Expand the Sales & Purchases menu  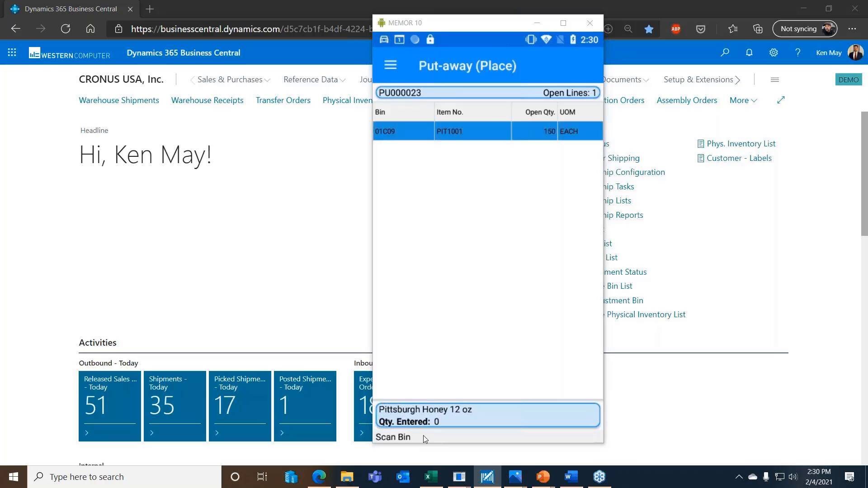(230, 79)
